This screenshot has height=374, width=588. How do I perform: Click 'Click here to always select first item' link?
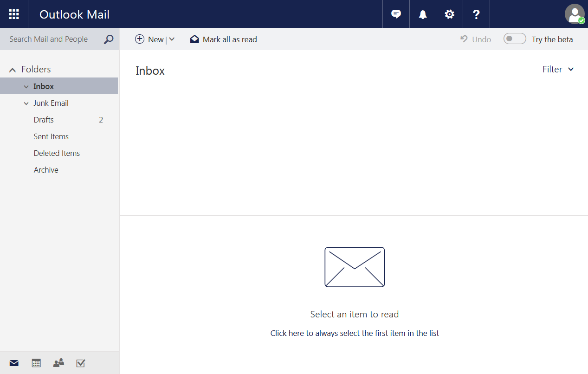(355, 333)
